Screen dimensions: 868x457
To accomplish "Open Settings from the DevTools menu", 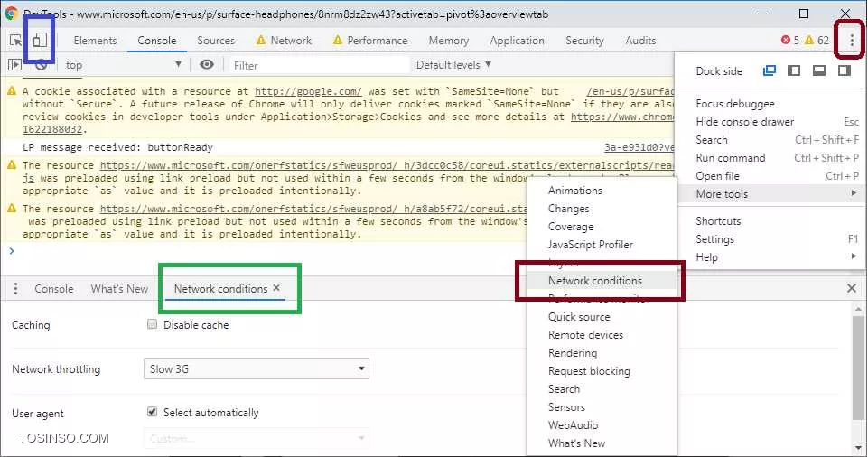I will pyautogui.click(x=714, y=239).
